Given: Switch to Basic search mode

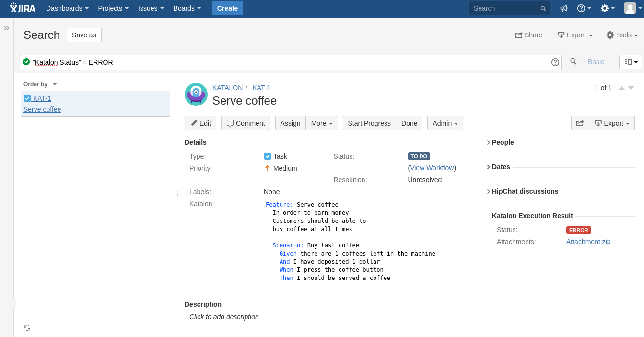Looking at the screenshot, I should point(596,62).
